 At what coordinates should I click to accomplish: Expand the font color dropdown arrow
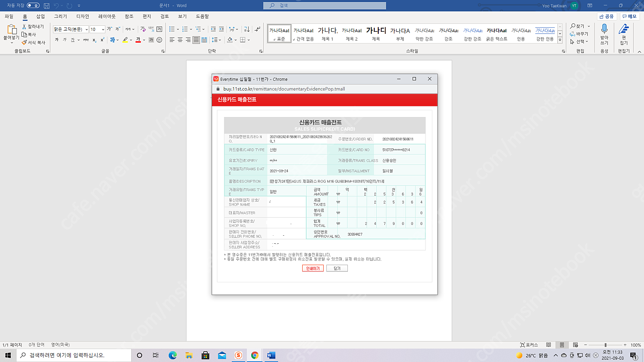tap(144, 40)
